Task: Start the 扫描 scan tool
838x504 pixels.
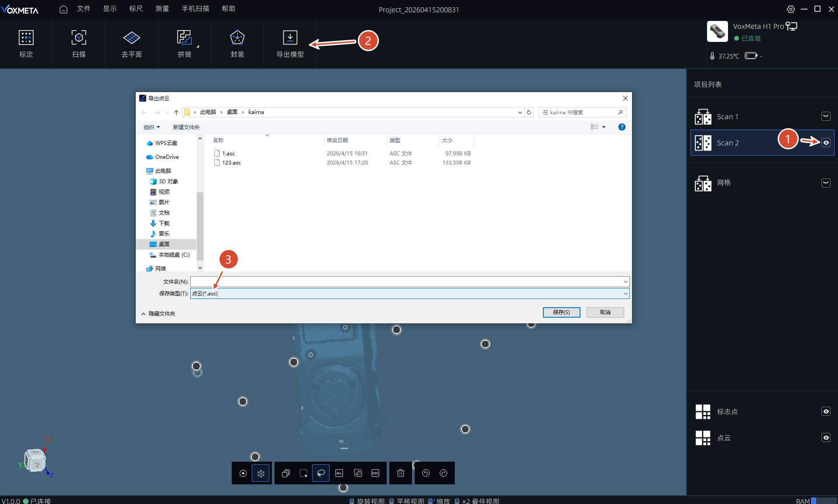Action: pyautogui.click(x=79, y=43)
